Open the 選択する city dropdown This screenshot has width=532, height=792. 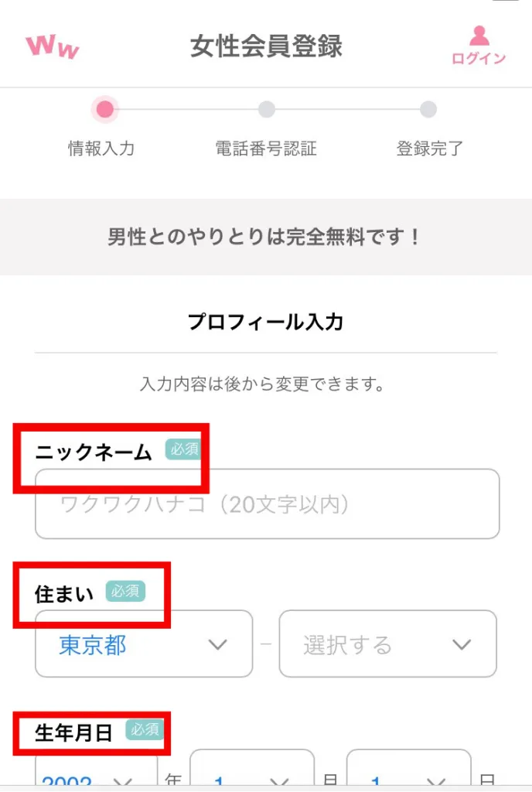point(387,644)
